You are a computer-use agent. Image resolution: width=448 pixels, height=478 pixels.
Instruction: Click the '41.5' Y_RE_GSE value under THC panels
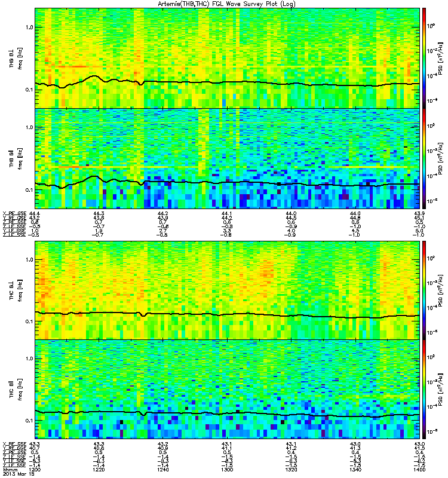pos(419,448)
